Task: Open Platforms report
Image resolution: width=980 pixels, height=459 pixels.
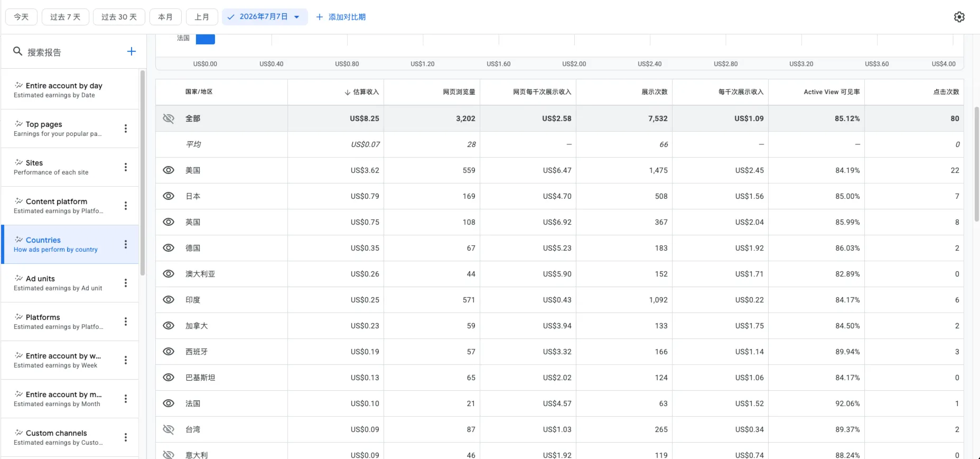Action: (70, 322)
